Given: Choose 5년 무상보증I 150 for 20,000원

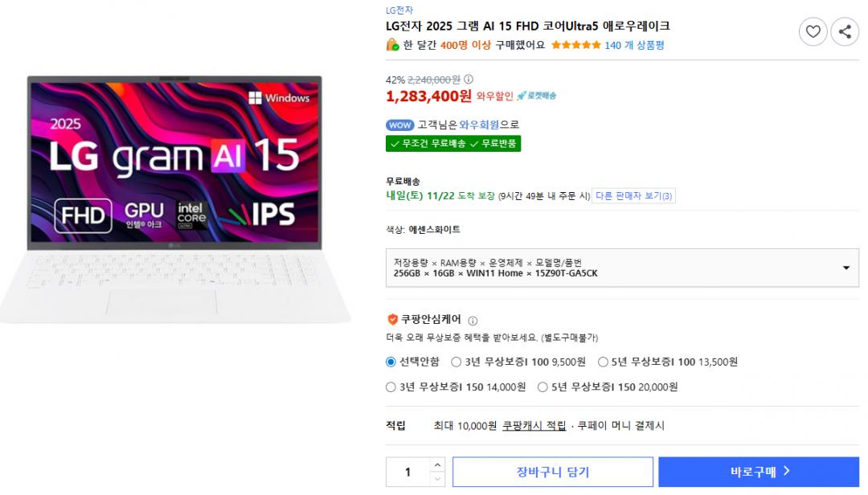Looking at the screenshot, I should coord(542,387).
